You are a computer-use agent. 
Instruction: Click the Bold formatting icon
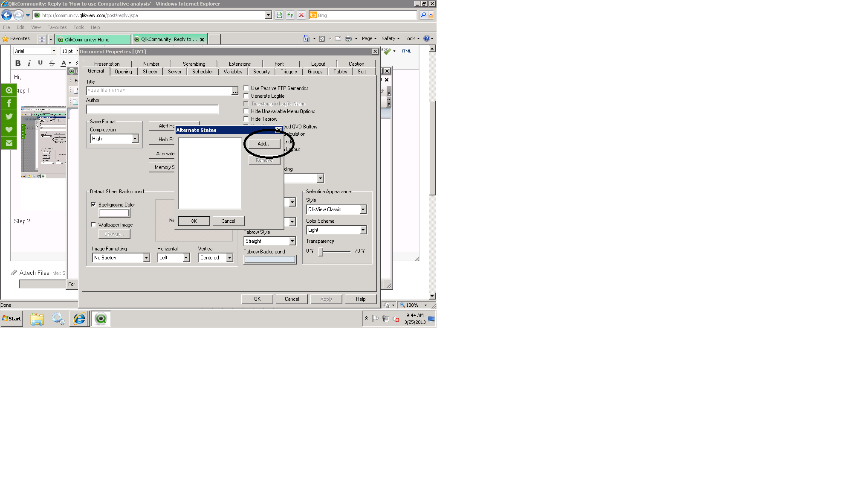coord(18,63)
